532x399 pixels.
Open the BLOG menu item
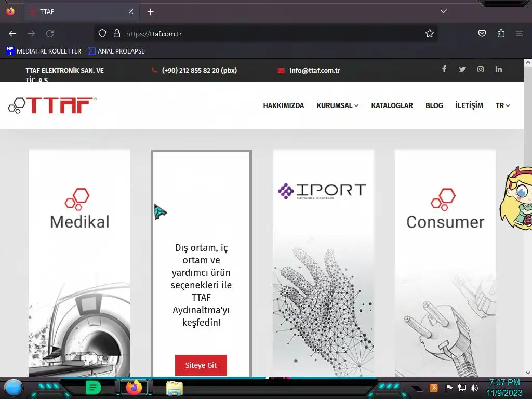434,105
